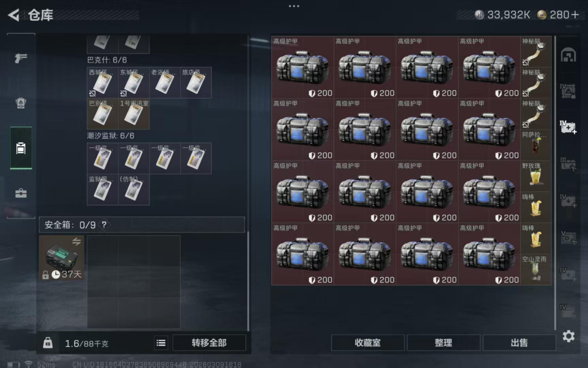588x368 pixels.
Task: Tap the 52ms latency readout
Action: tap(46, 365)
